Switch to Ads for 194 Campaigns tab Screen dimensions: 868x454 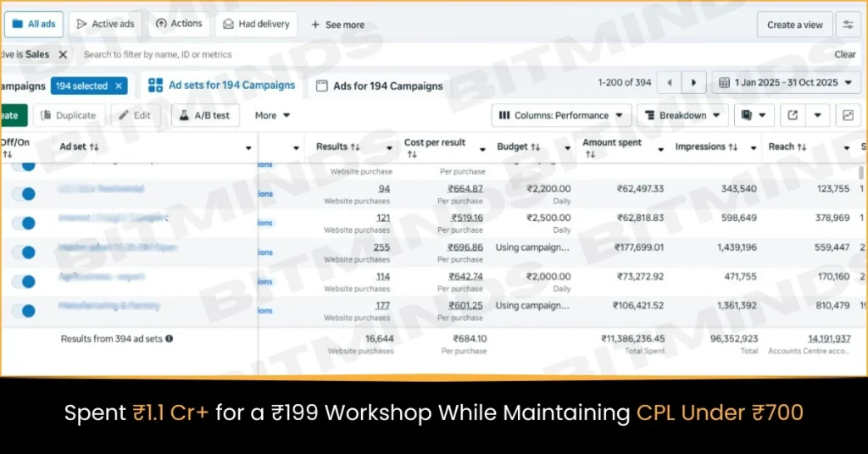click(380, 86)
